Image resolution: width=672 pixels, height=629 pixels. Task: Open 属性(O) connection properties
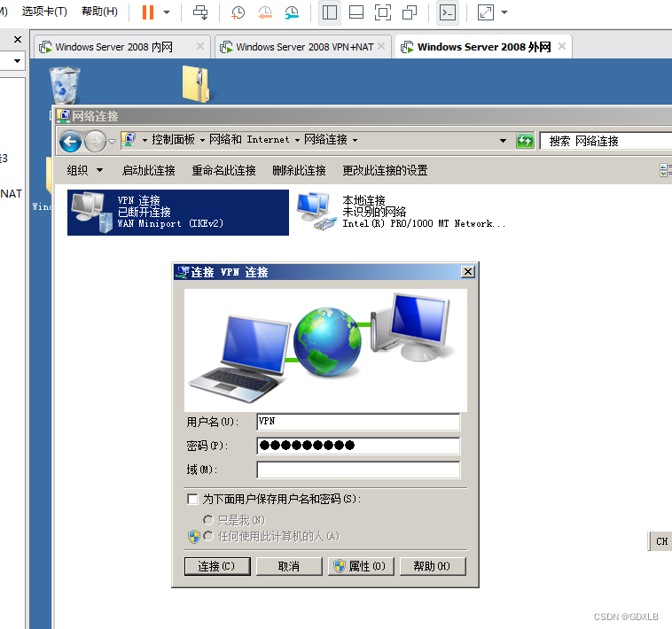point(361,566)
